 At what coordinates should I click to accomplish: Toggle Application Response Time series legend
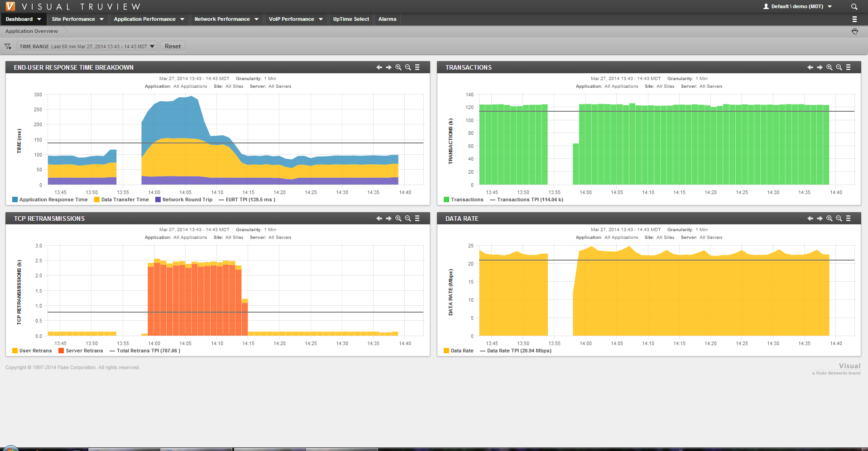[x=50, y=199]
